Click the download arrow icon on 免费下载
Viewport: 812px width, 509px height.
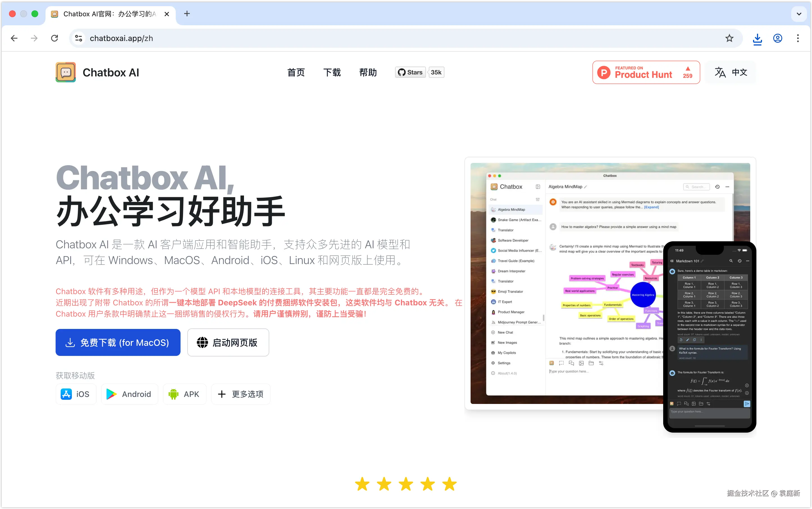click(x=70, y=342)
